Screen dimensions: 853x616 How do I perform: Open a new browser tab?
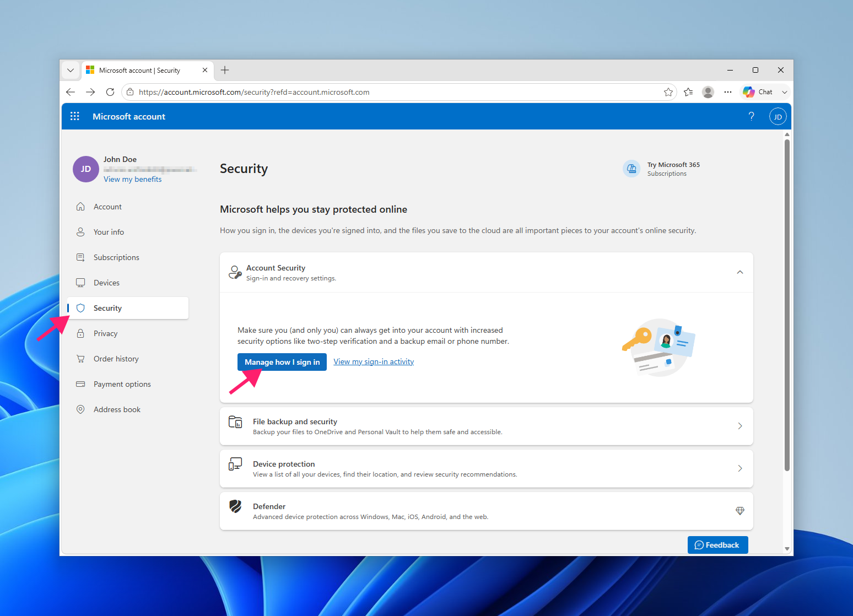pyautogui.click(x=225, y=70)
